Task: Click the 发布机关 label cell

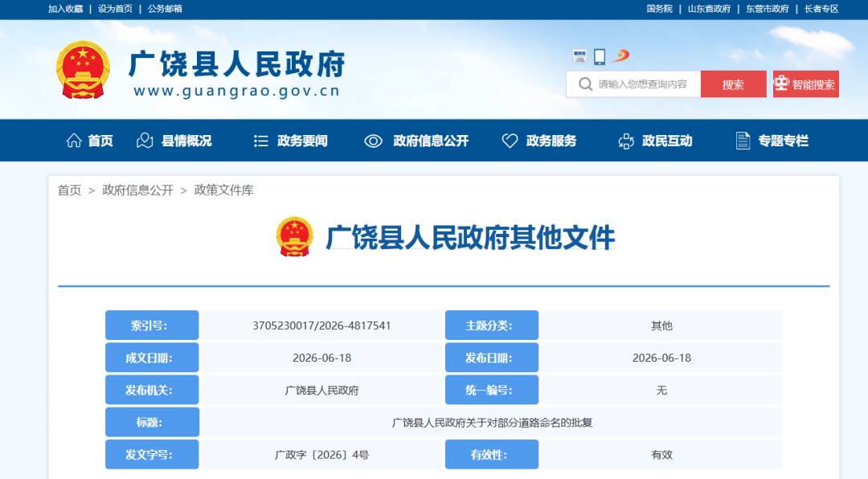Action: click(152, 390)
